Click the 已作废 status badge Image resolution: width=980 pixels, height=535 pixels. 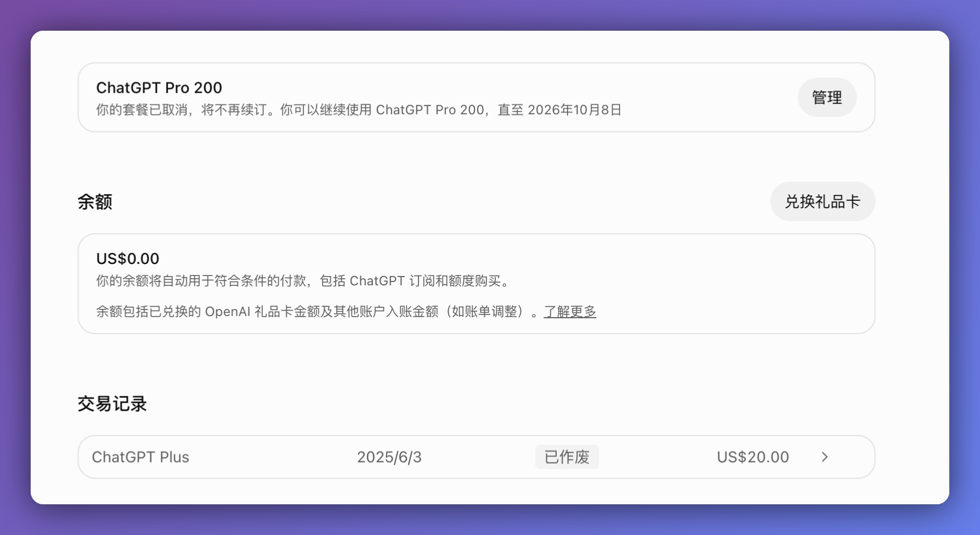point(567,457)
